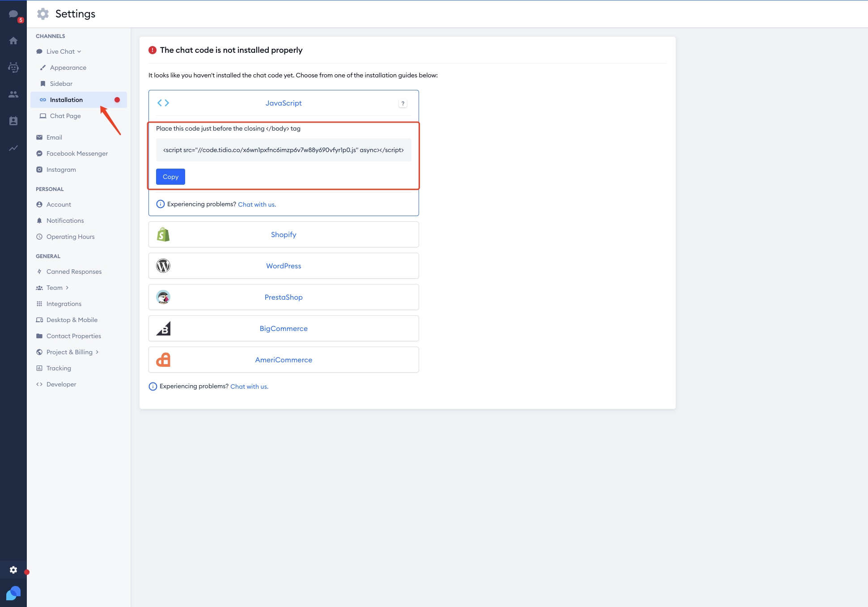
Task: Click the Facebook Messenger icon in sidebar
Action: point(39,153)
